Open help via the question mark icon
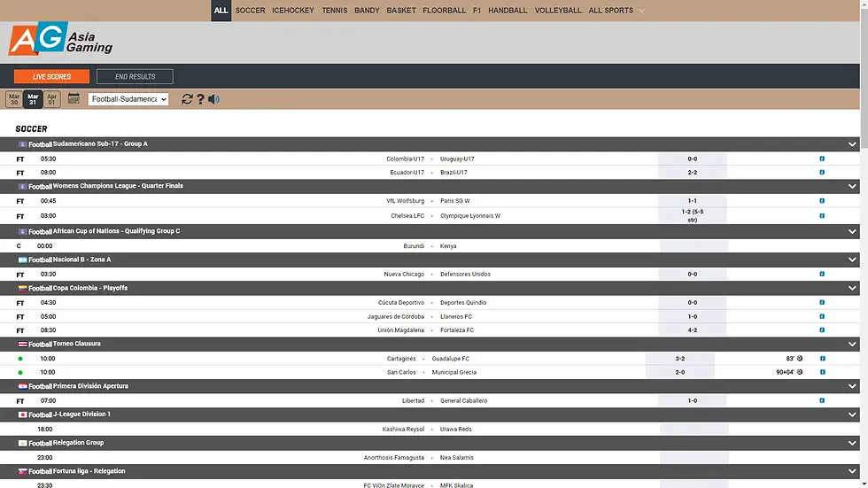868x488 pixels. [200, 99]
